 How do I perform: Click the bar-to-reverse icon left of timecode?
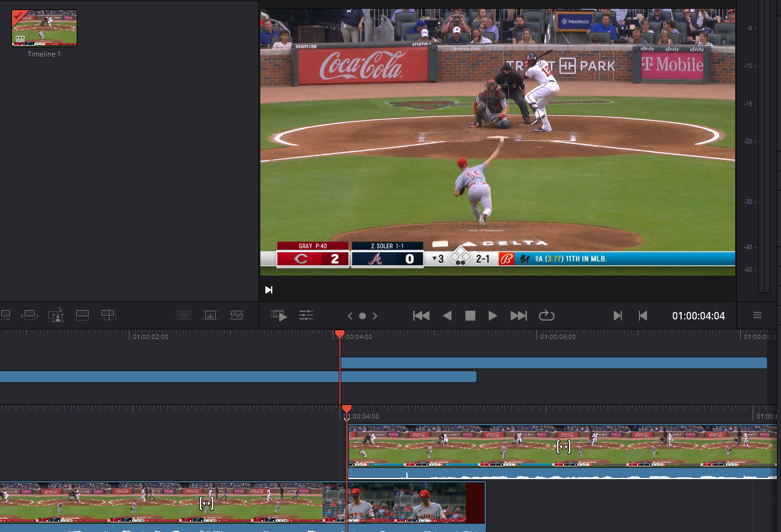(643, 316)
